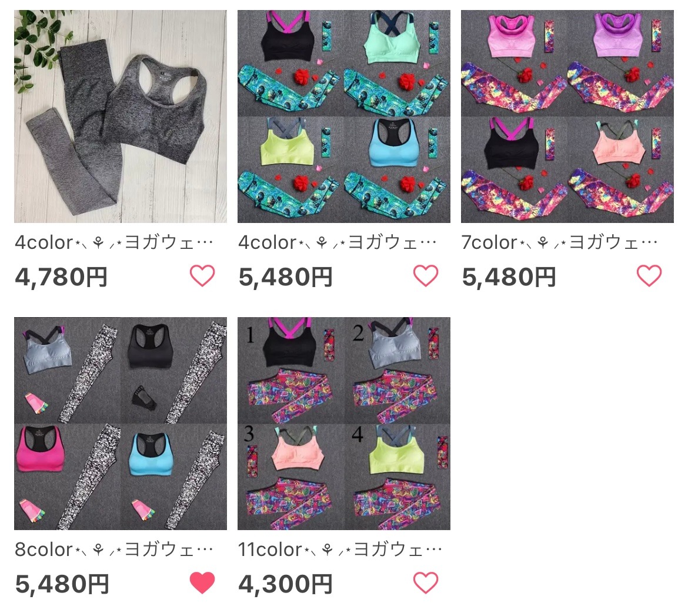Image resolution: width=688 pixels, height=616 pixels.
Task: View the pink and purple tie-dye sets image
Action: click(567, 116)
